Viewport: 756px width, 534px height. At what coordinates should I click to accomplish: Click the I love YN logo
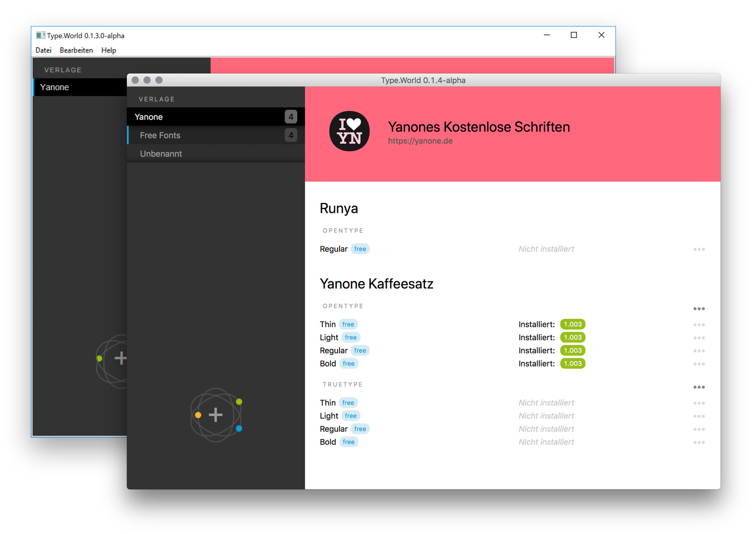tap(350, 131)
